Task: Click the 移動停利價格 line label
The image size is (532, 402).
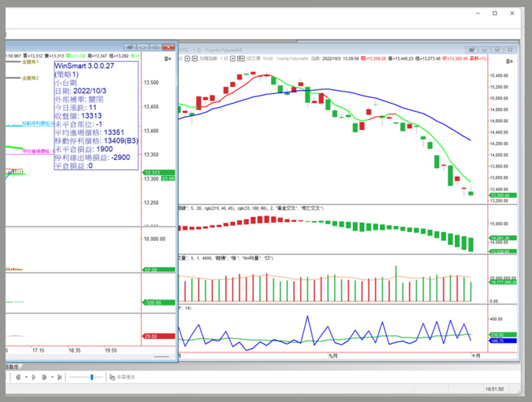Action: click(x=38, y=123)
